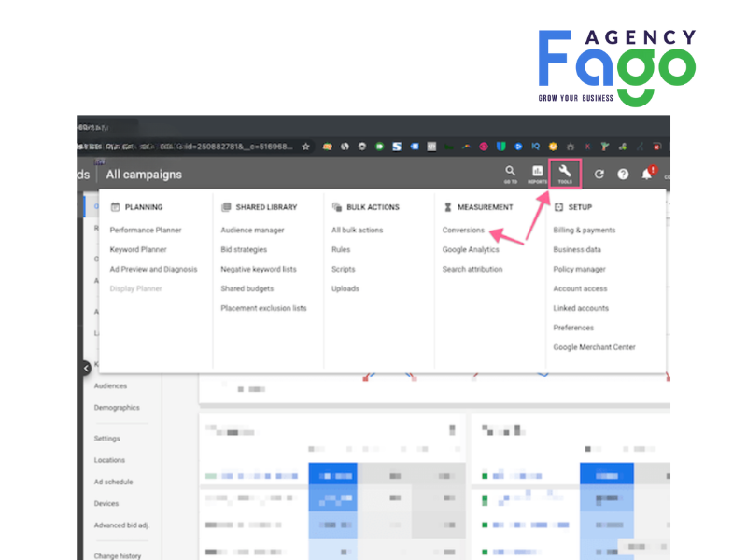
Task: Open All bulk actions entry
Action: click(357, 230)
